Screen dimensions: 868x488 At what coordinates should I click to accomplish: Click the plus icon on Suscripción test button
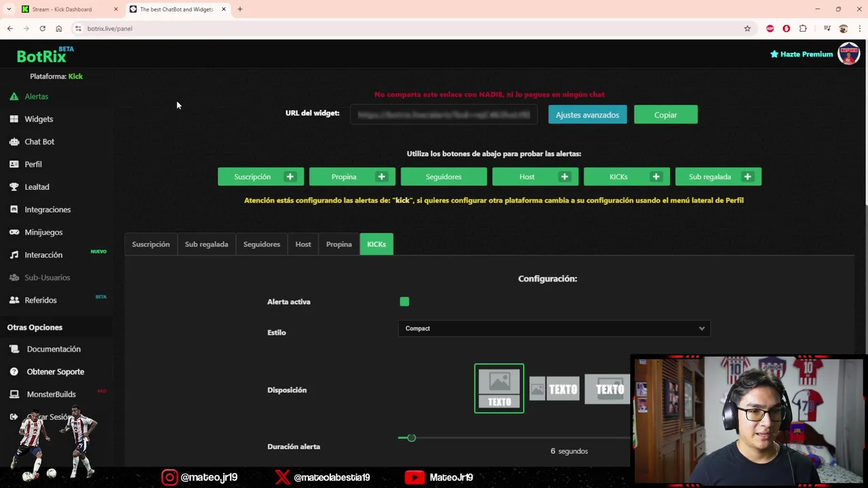pos(290,177)
